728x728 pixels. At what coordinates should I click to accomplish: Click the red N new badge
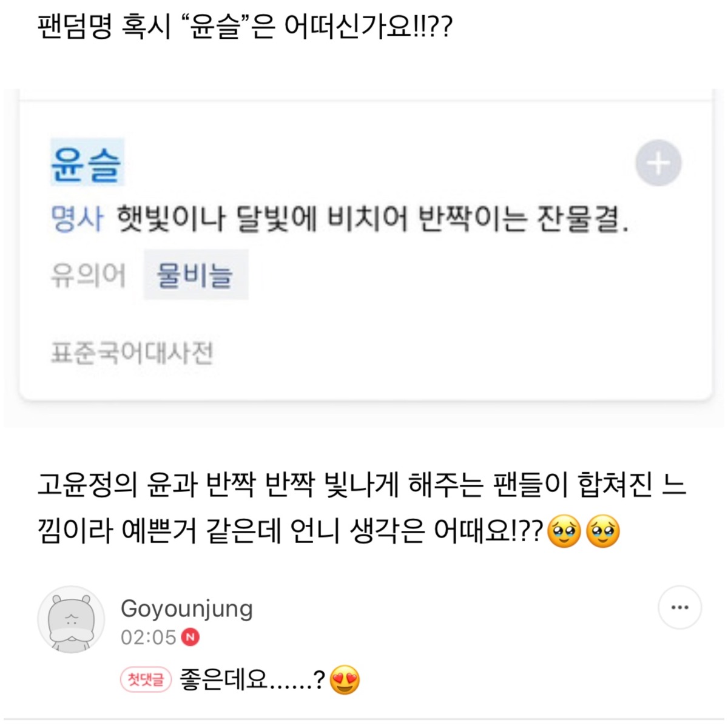pos(190,637)
